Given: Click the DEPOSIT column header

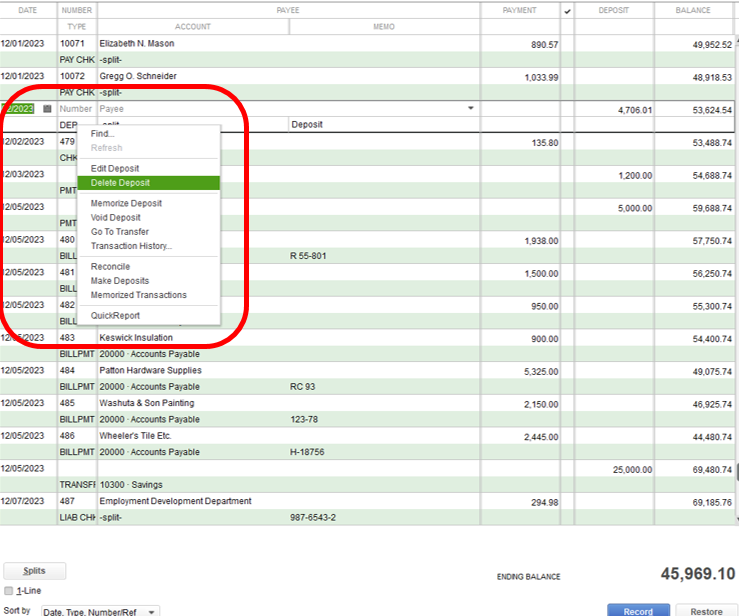Looking at the screenshot, I should coord(614,10).
